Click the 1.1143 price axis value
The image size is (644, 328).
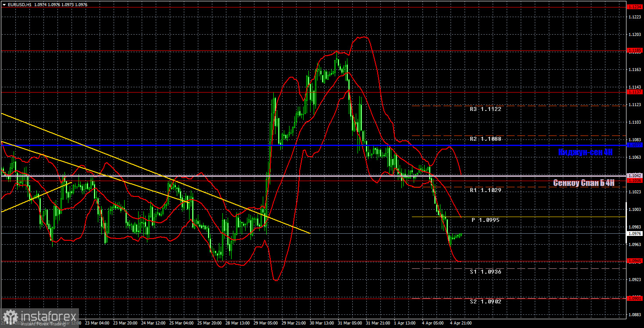click(635, 87)
